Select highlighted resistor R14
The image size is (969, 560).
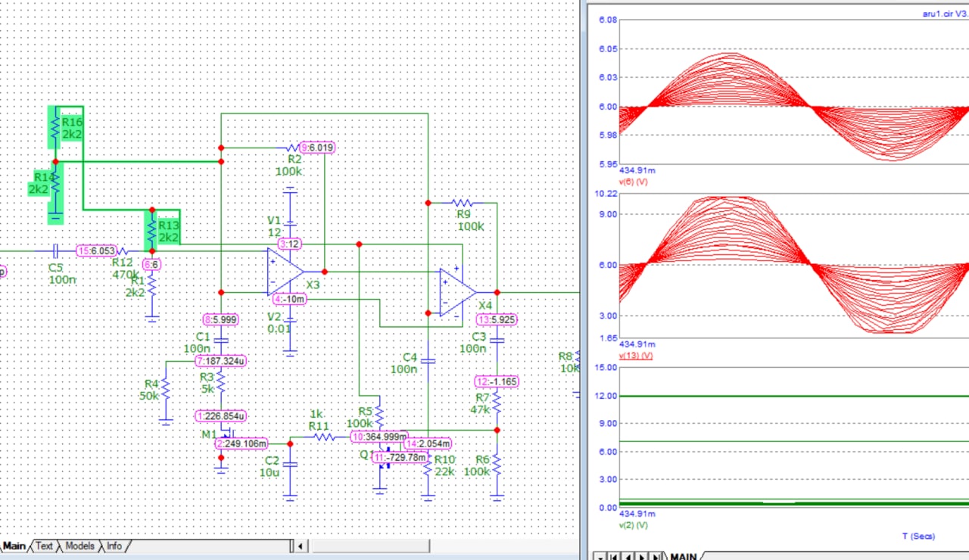tap(55, 184)
